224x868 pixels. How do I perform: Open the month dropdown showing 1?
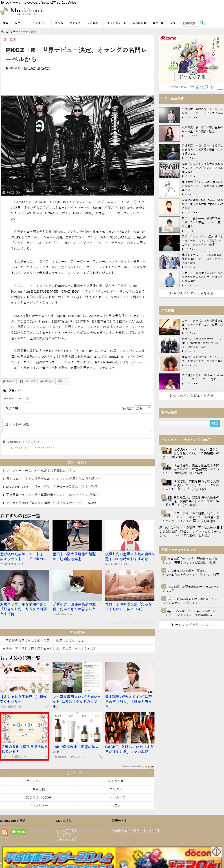tap(26, 725)
